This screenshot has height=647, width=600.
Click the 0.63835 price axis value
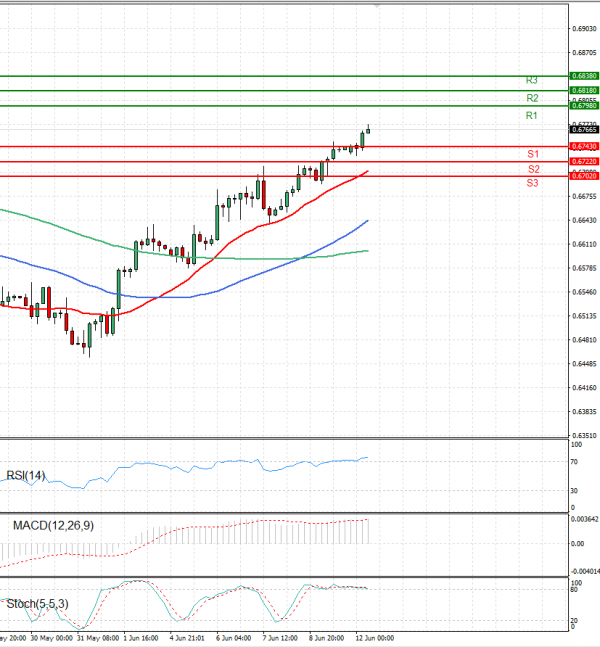point(584,411)
